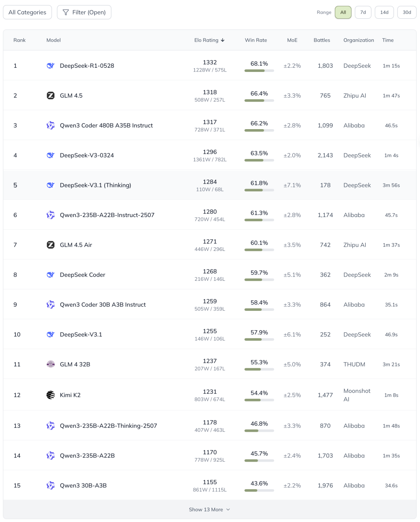
Task: Select the All range option
Action: point(343,12)
